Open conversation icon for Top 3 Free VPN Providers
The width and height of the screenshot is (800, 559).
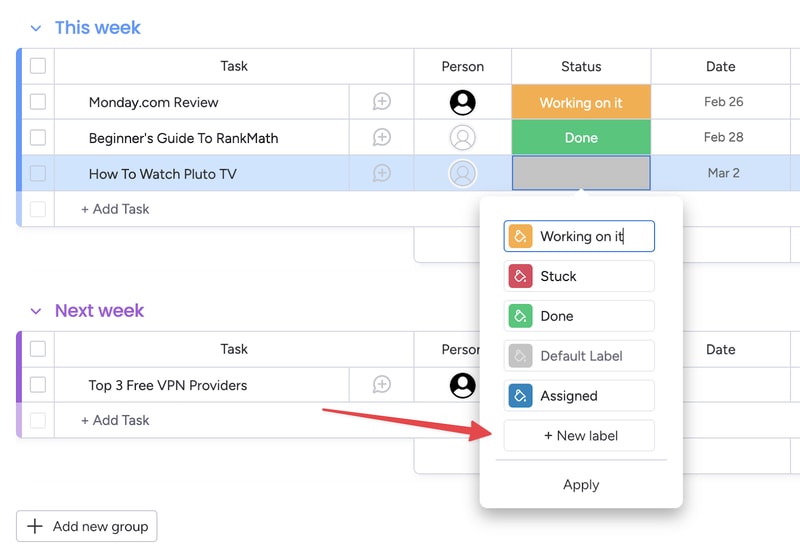coord(382,384)
